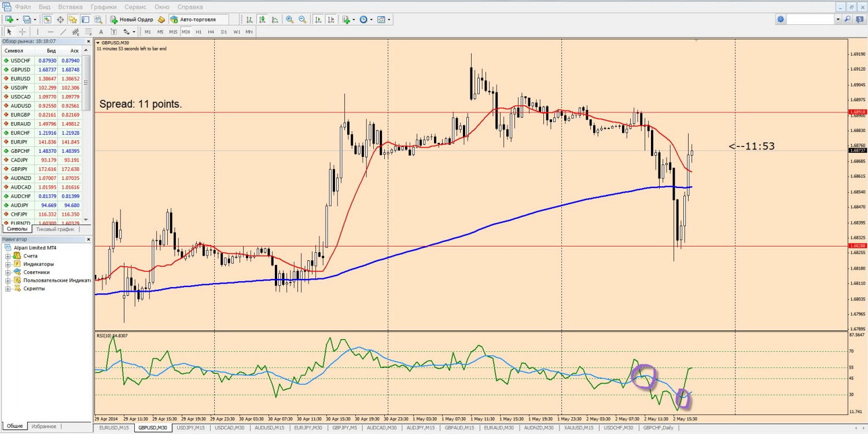Open the Сервис menu
Viewport: 868px width, 434px height.
click(135, 7)
